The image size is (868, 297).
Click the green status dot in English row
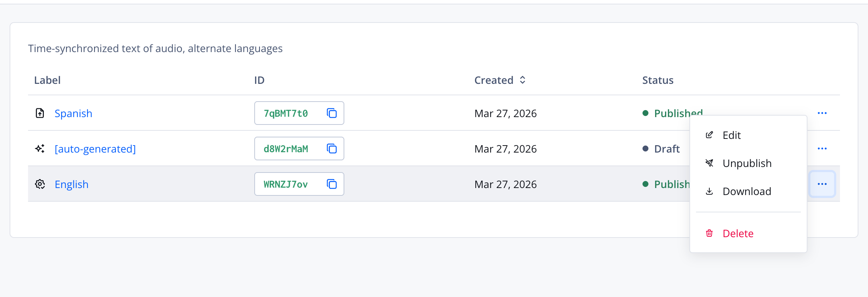pyautogui.click(x=645, y=184)
